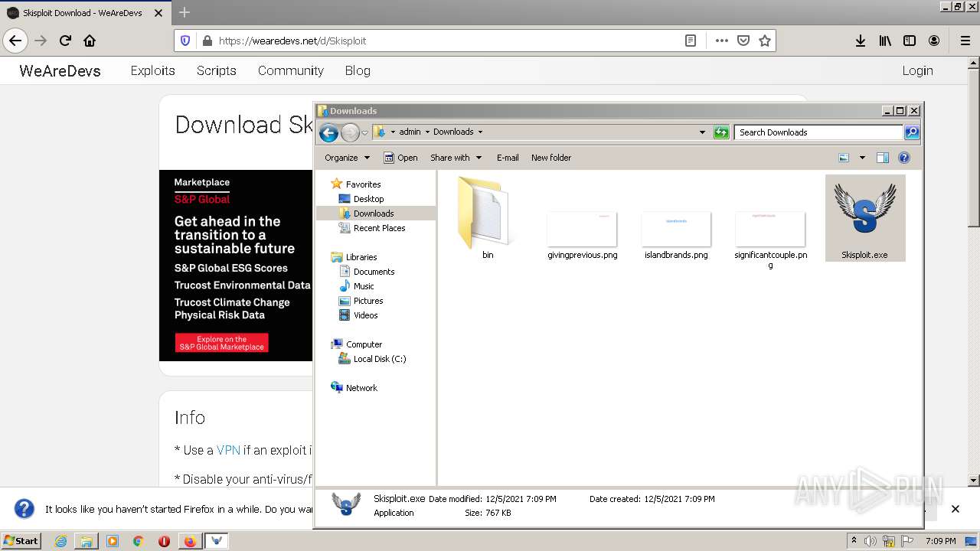980x551 pixels.
Task: Open the page actions ellipsis menu
Action: pyautogui.click(x=721, y=41)
